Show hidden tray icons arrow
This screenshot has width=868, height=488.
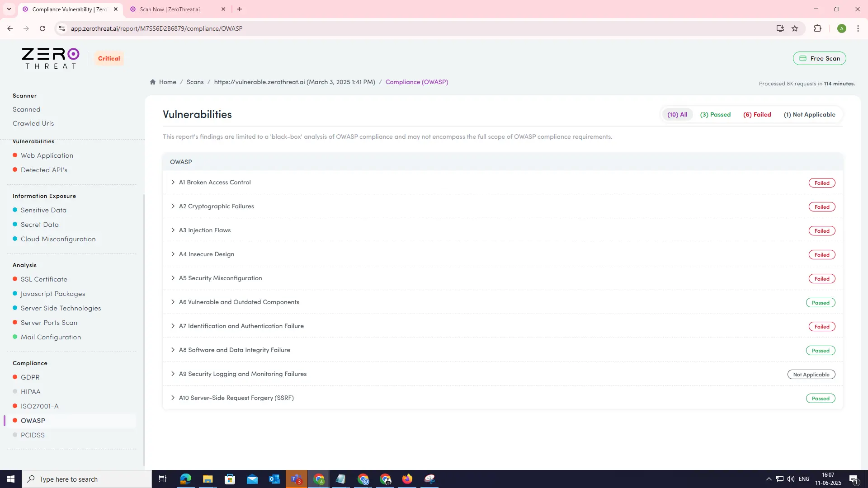click(x=769, y=479)
